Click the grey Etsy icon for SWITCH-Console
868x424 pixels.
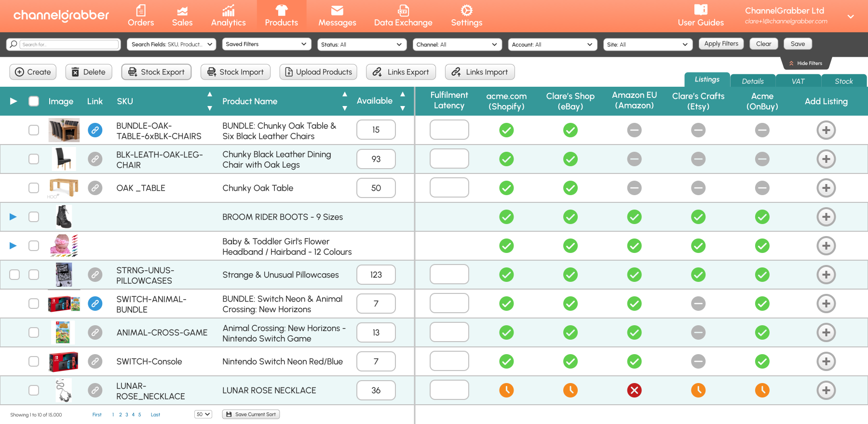(698, 361)
